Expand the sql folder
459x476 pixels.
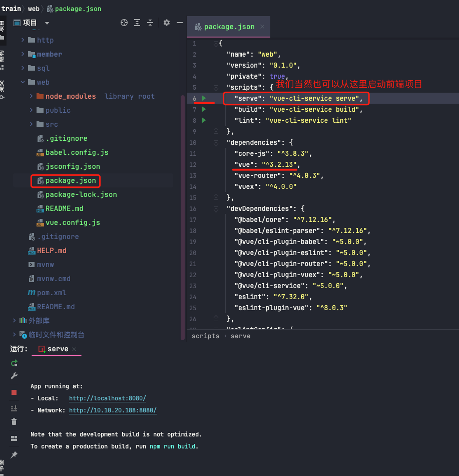click(23, 68)
